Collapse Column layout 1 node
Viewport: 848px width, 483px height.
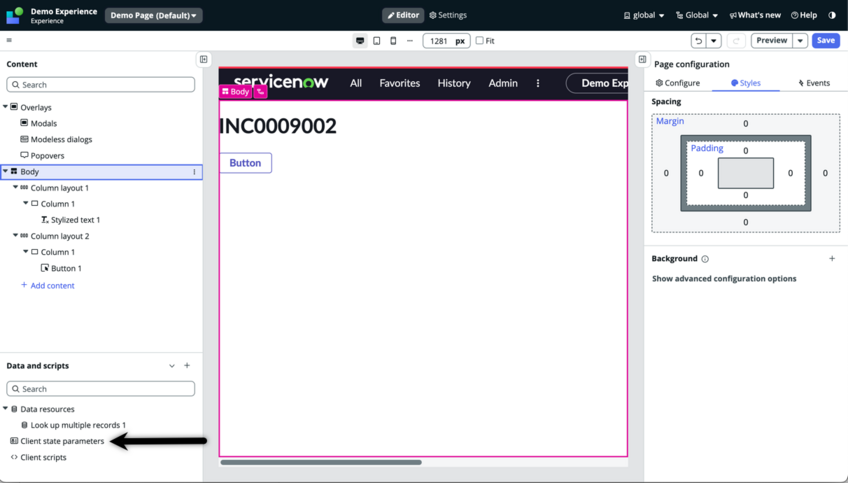point(16,188)
